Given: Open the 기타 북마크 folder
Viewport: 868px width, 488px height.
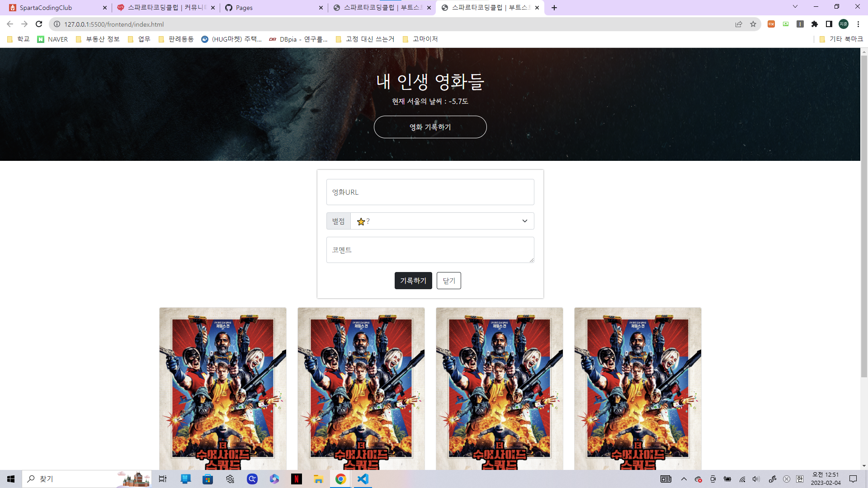Looking at the screenshot, I should [x=841, y=39].
